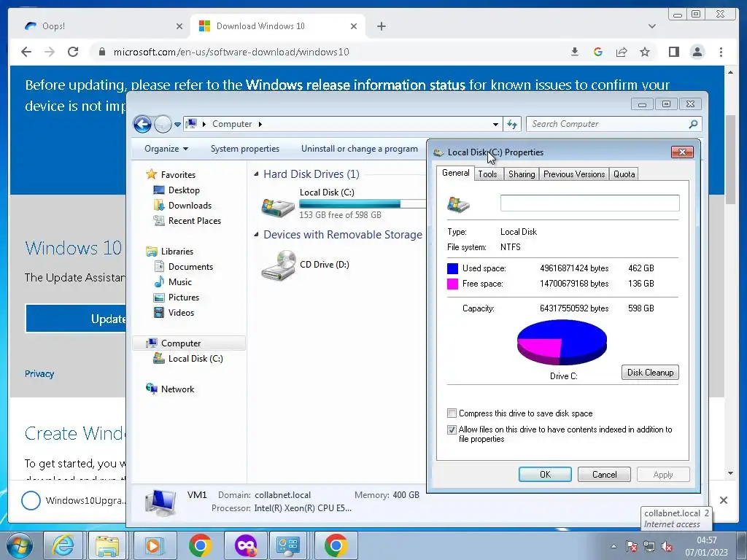Viewport: 747px width, 560px height.
Task: Open Chrome's three-dot menu
Action: (x=721, y=52)
